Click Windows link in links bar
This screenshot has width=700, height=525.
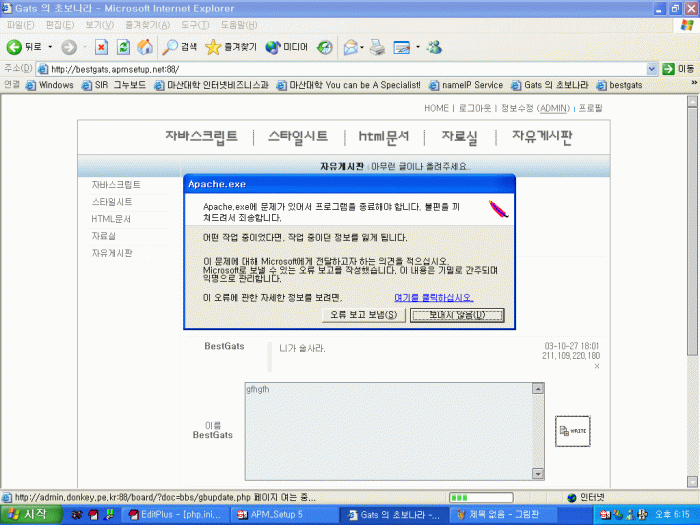pyautogui.click(x=50, y=85)
